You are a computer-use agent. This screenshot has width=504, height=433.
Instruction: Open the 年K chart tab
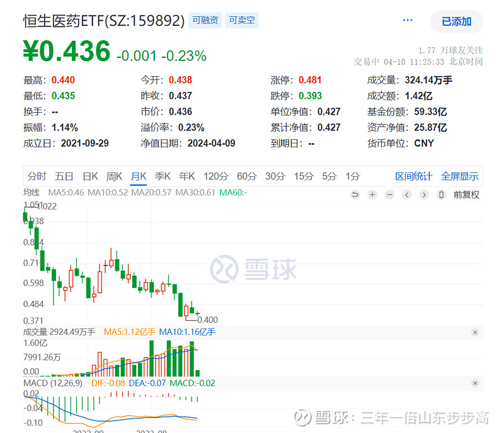(x=187, y=176)
